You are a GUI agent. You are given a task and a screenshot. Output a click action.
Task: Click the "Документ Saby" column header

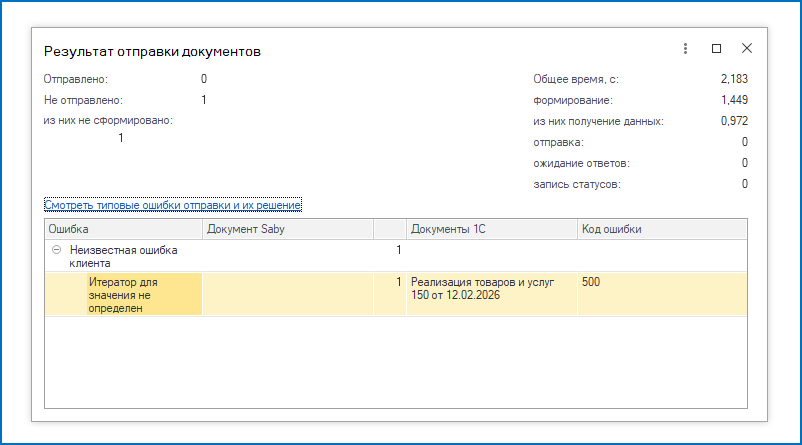(287, 229)
